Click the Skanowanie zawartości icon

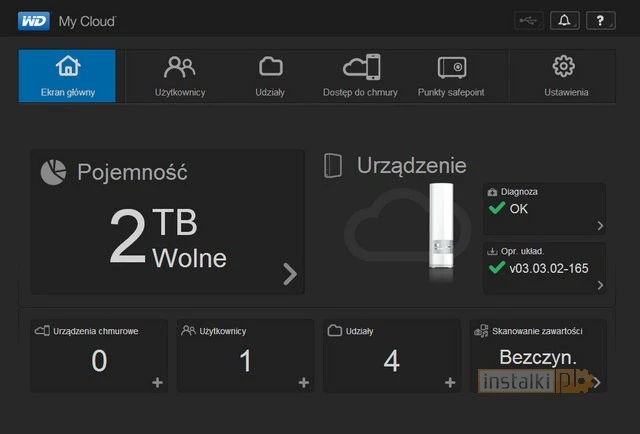(481, 331)
